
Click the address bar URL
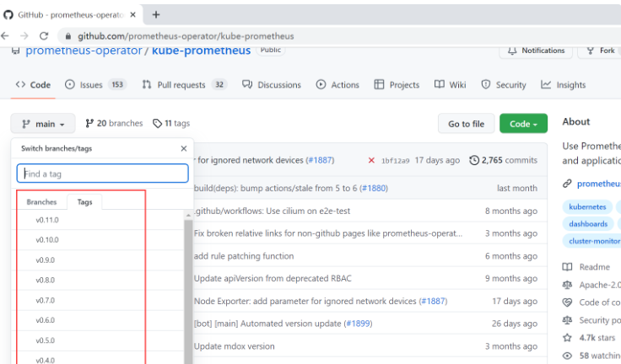186,36
